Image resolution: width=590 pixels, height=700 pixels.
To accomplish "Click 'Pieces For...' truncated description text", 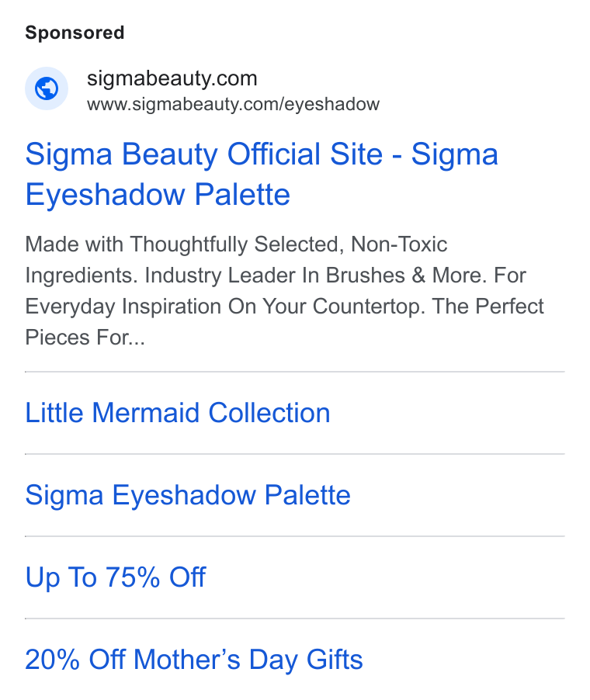I will pos(85,337).
